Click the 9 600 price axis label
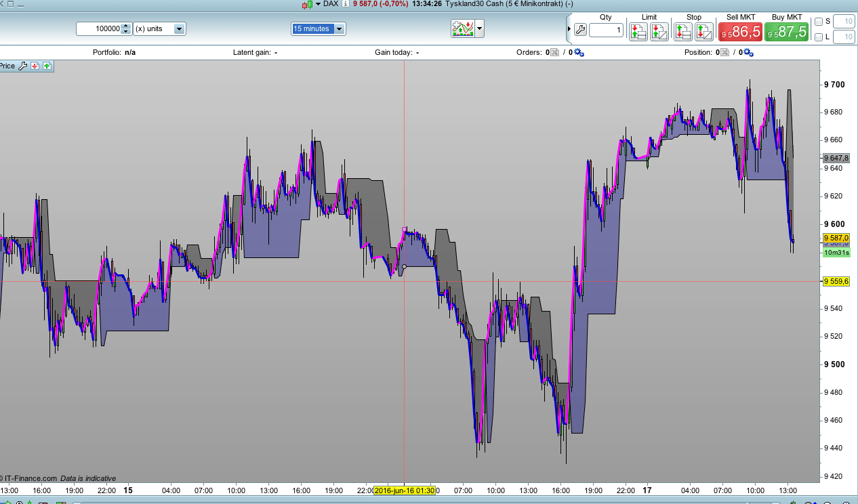The height and width of the screenshot is (504, 858). click(x=834, y=224)
